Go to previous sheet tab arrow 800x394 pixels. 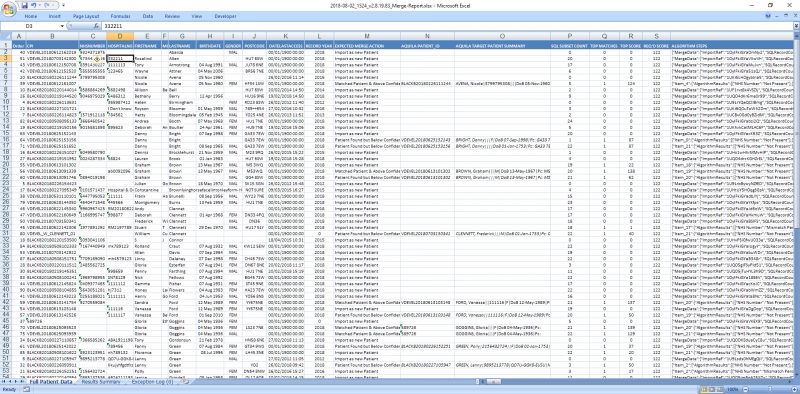click(10, 381)
